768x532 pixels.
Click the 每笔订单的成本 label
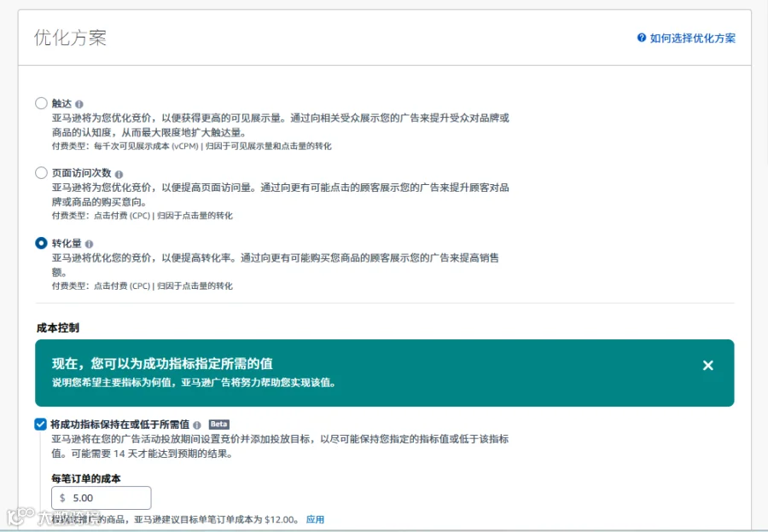[86, 478]
